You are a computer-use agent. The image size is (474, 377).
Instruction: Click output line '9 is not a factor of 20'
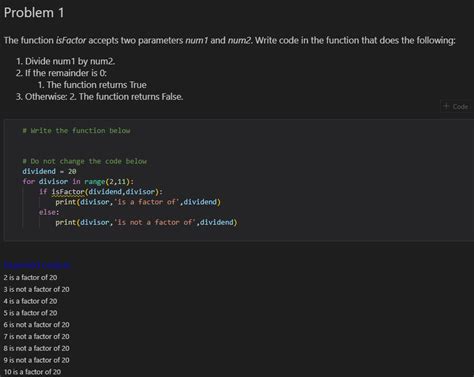click(37, 360)
